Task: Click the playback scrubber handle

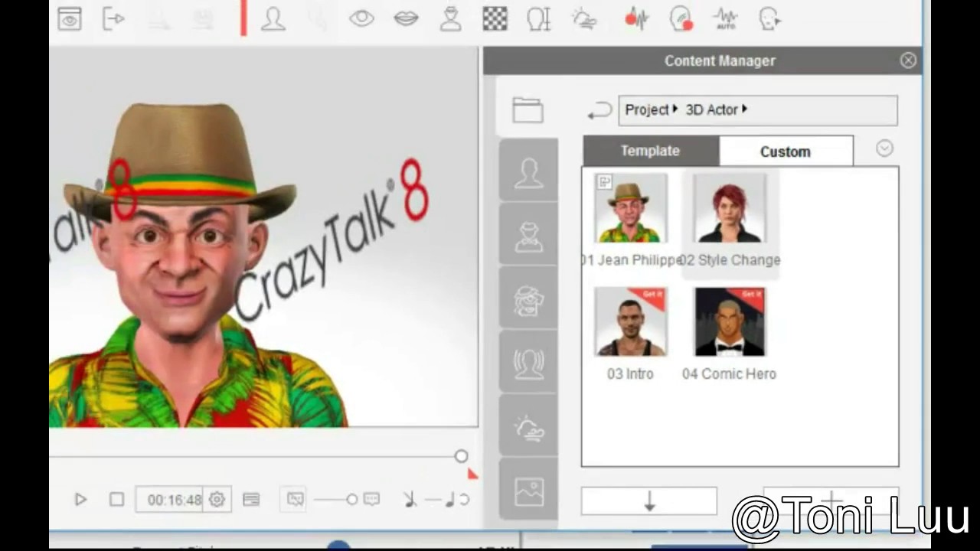Action: click(x=461, y=456)
